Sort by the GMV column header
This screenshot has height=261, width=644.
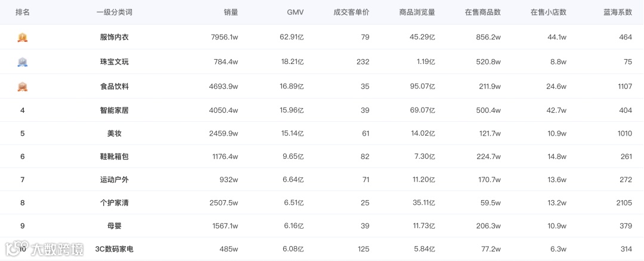pyautogui.click(x=295, y=13)
